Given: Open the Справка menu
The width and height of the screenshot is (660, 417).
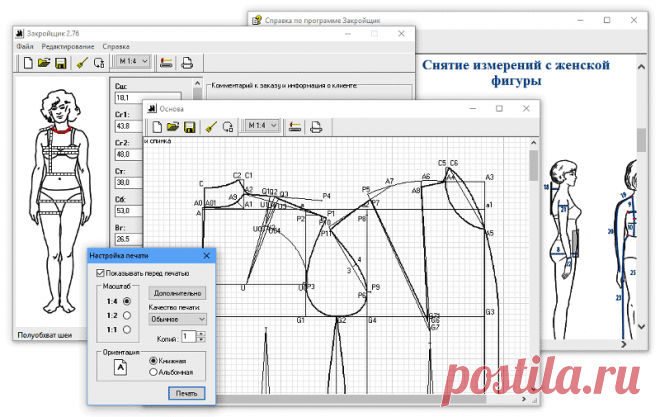Looking at the screenshot, I should point(116,47).
